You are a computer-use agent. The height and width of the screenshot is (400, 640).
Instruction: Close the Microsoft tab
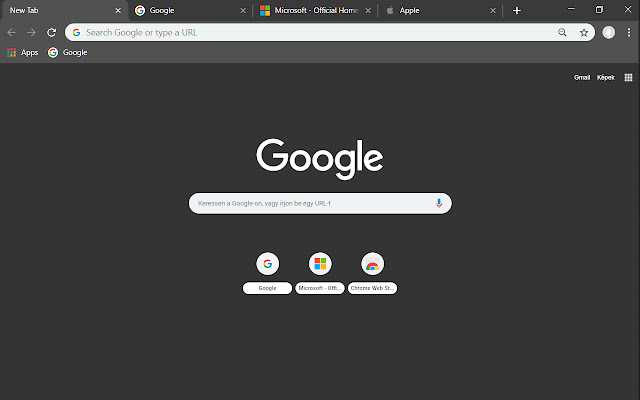(x=368, y=11)
